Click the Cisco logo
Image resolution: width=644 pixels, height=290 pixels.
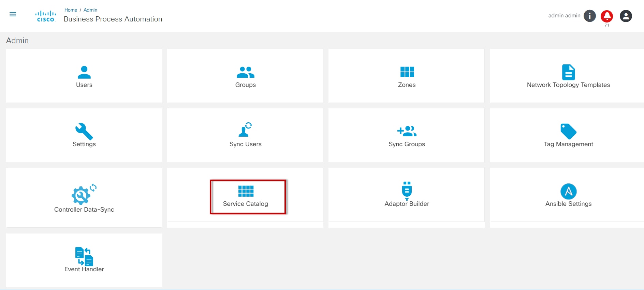point(46,16)
